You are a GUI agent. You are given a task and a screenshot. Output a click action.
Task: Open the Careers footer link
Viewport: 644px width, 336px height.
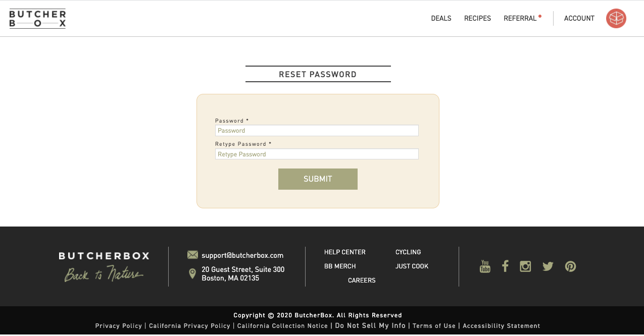362,281
